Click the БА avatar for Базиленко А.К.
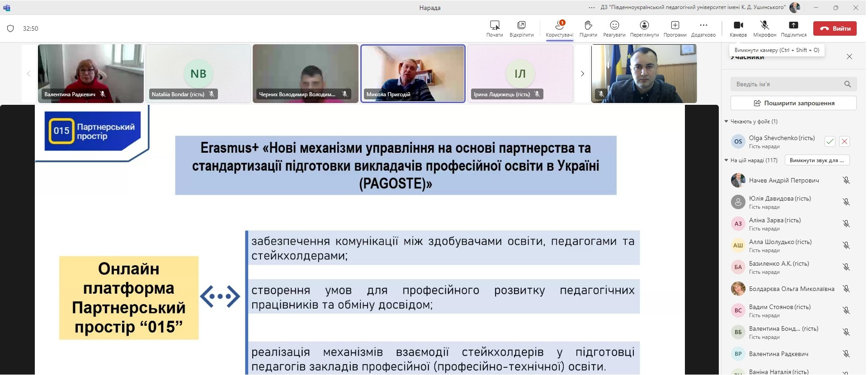The height and width of the screenshot is (375, 868). click(x=738, y=267)
